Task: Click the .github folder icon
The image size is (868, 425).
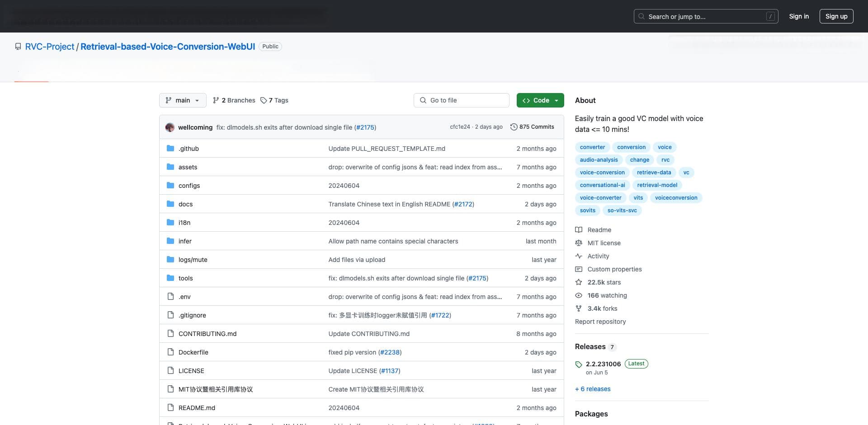Action: tap(170, 149)
